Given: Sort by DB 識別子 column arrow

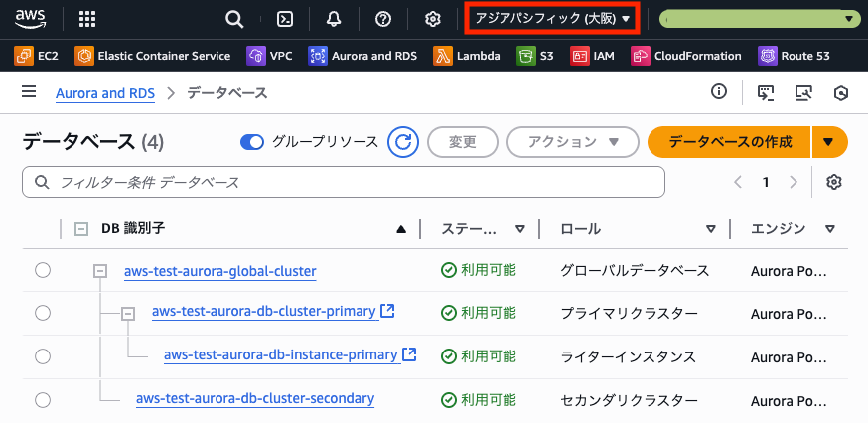Looking at the screenshot, I should click(x=401, y=229).
